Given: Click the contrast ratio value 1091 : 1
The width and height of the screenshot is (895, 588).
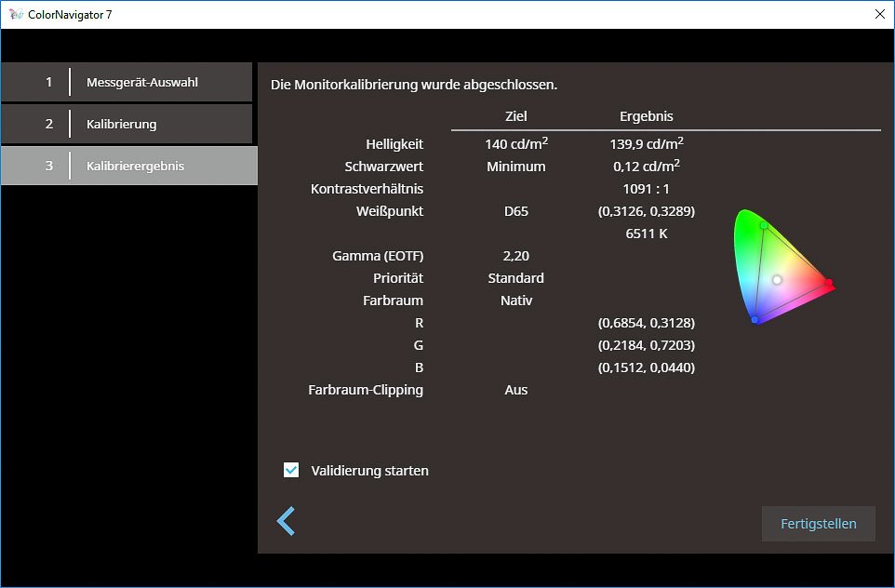Looking at the screenshot, I should tap(646, 189).
